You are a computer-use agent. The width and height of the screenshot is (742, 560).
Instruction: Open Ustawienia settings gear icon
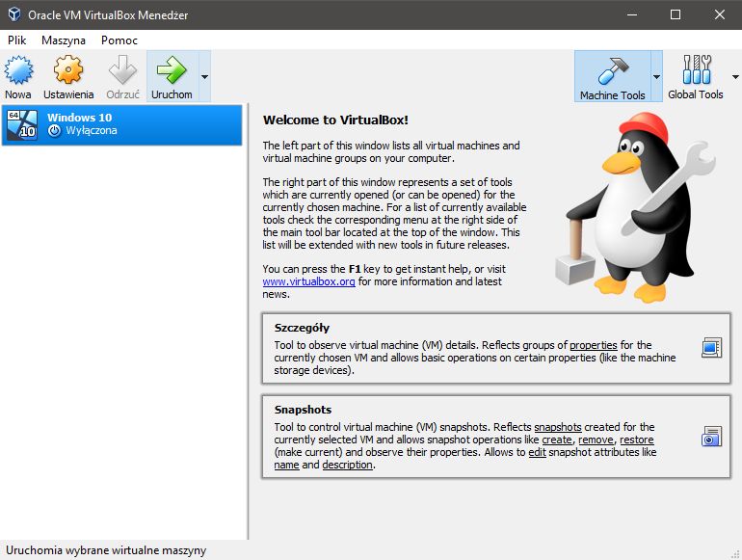coord(68,70)
